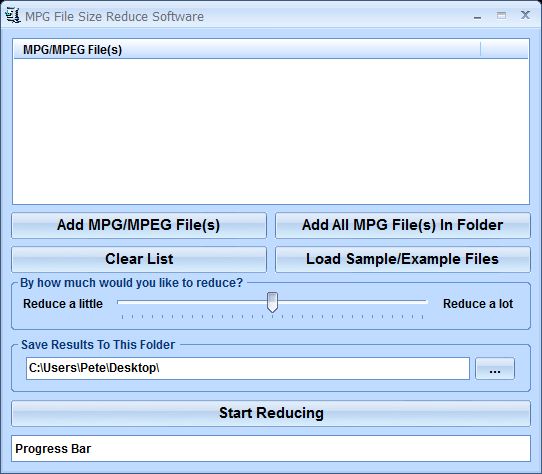The image size is (542, 474).
Task: Click the column header divider in file list
Action: 480,49
